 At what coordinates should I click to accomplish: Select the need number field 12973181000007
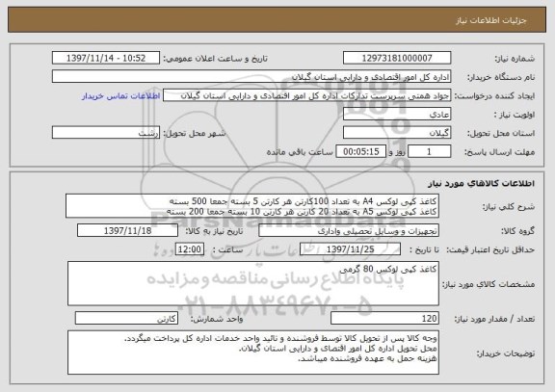coord(397,58)
